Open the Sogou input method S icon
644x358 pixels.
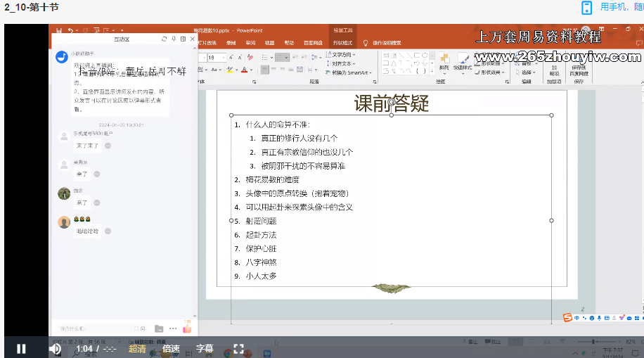(x=567, y=317)
